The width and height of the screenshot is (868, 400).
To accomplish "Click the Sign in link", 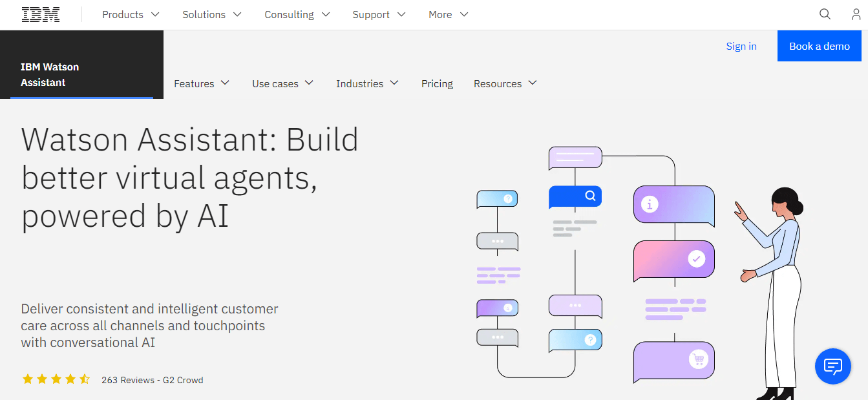I will (x=741, y=46).
